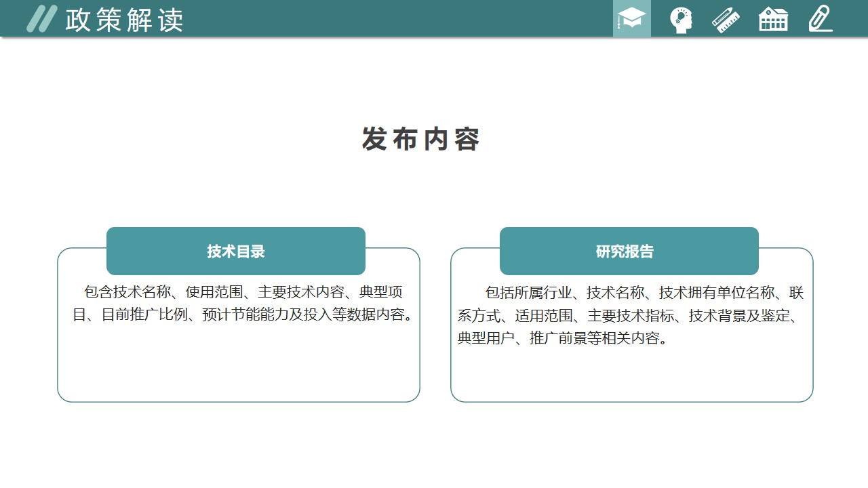This screenshot has width=868, height=488.
Task: Select the paragraph starting with 包含技术名称
Action: click(243, 304)
